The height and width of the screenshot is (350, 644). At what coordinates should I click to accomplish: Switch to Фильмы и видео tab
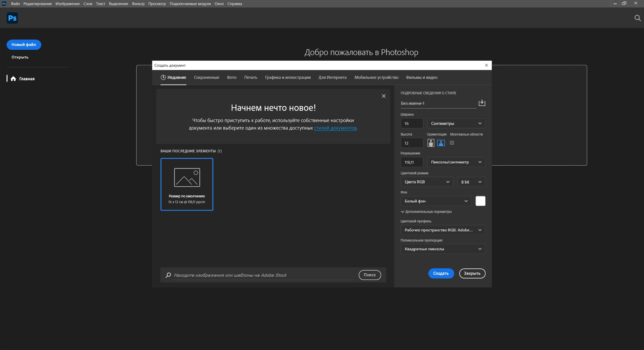422,77
